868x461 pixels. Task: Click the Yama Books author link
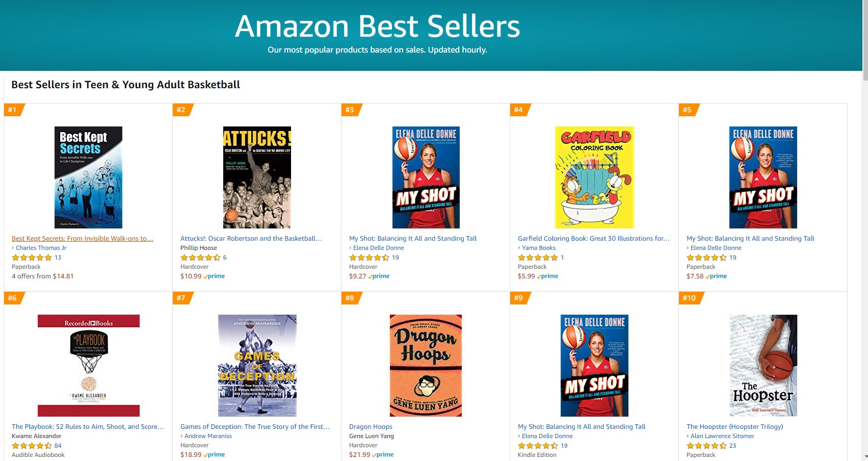[539, 248]
